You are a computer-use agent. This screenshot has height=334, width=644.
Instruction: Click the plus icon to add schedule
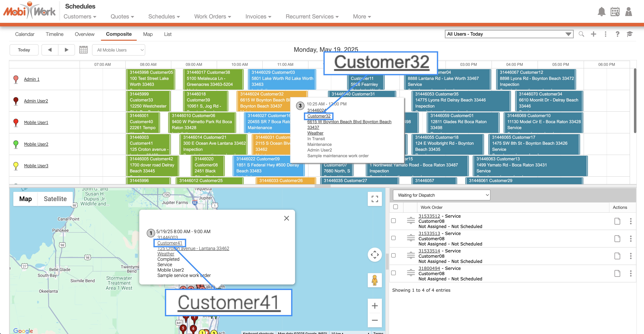click(594, 34)
